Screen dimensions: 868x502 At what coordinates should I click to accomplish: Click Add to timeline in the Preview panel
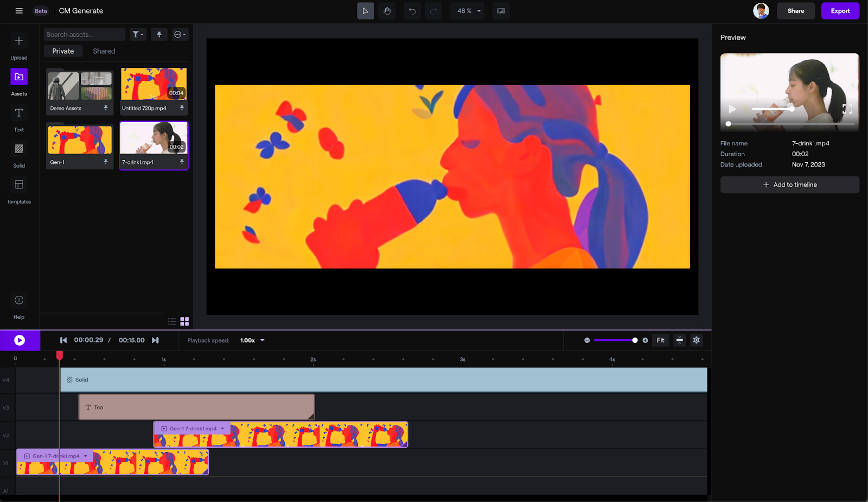click(789, 185)
